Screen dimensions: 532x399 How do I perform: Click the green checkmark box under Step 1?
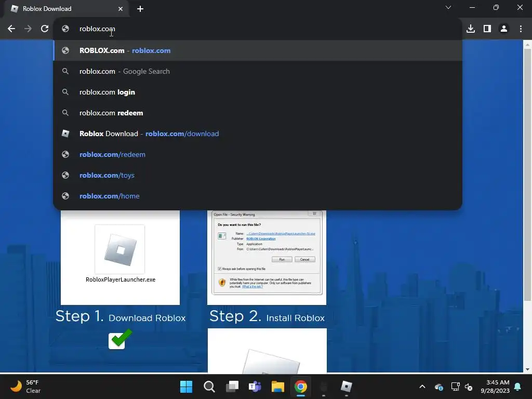pos(120,339)
